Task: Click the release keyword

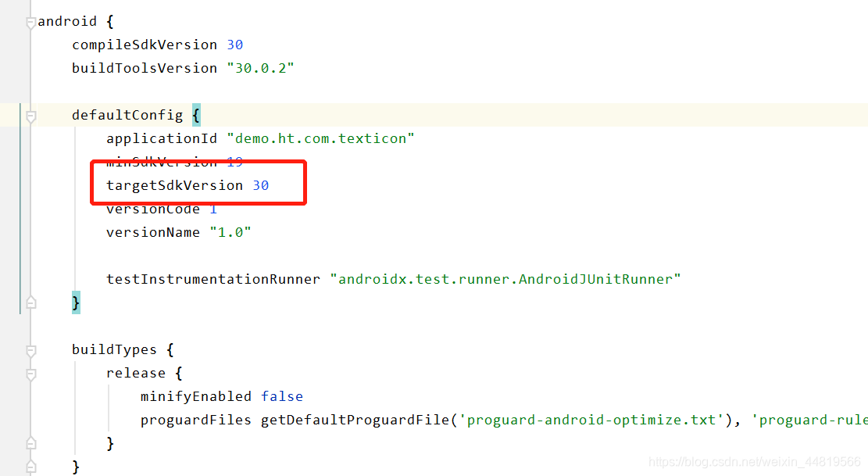Action: point(136,373)
